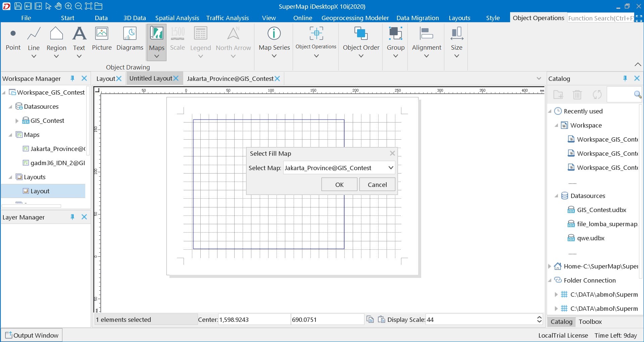644x342 pixels.
Task: Click the Scale tool icon
Action: click(x=178, y=33)
